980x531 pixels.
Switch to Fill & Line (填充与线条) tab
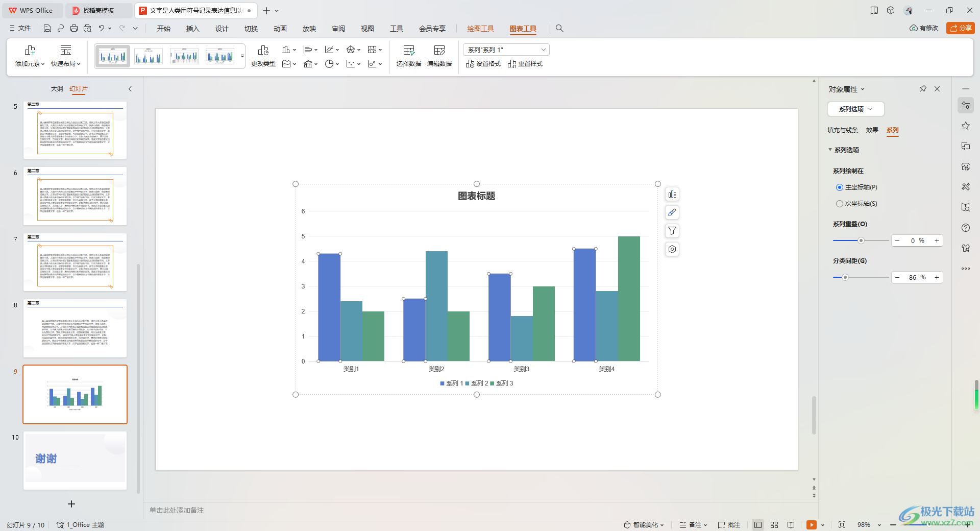point(843,130)
